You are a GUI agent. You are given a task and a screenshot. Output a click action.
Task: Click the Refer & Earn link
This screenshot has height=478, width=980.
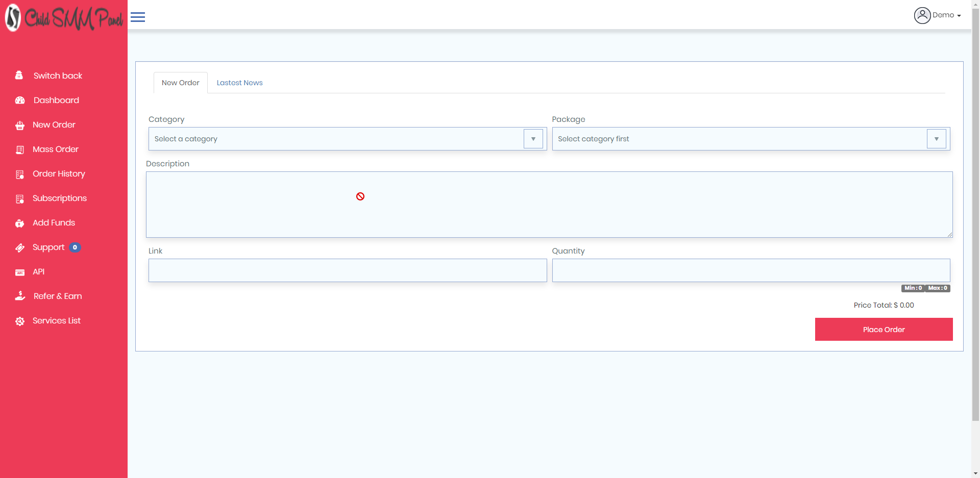point(58,296)
